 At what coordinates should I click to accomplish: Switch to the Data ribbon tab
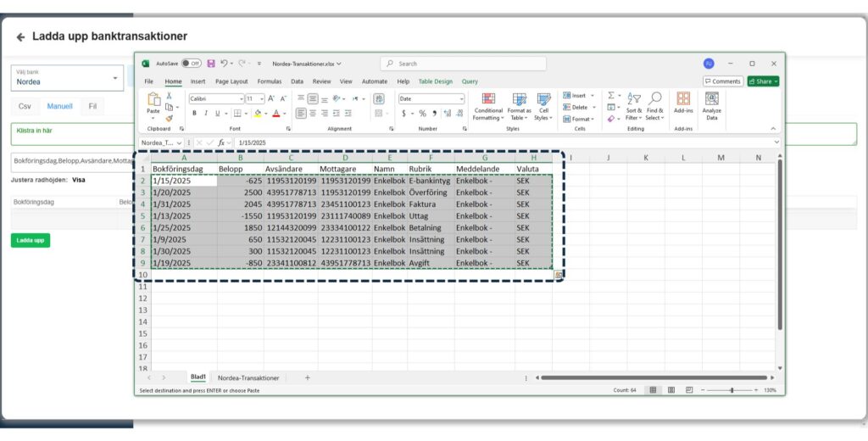tap(297, 81)
